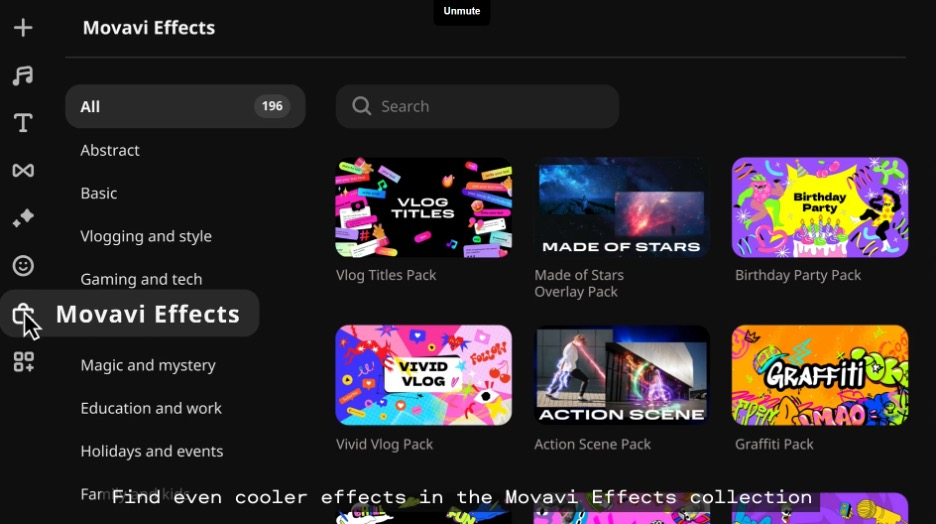Screen dimensions: 936x524
Task: Select the Abstract category
Action: pos(110,150)
